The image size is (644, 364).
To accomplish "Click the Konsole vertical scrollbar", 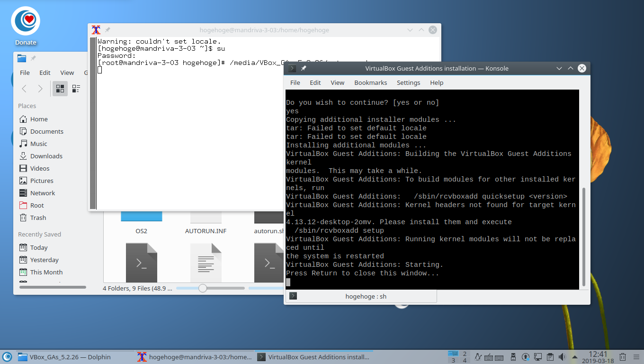I will [x=583, y=236].
